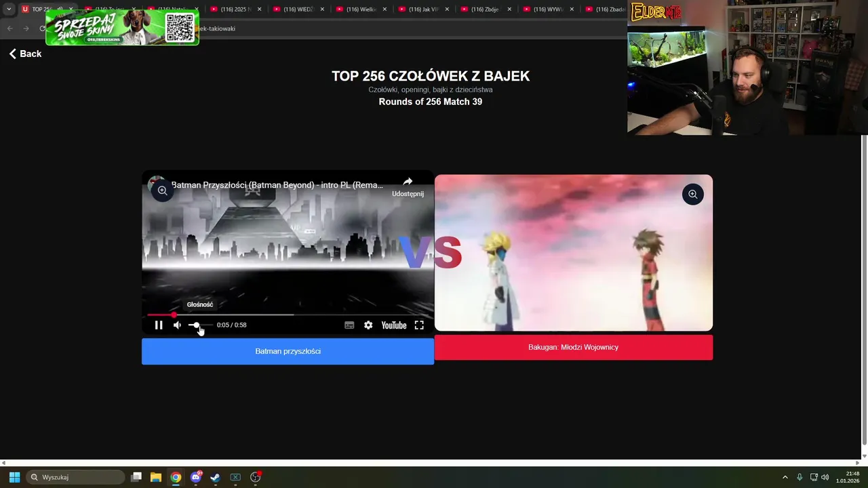Viewport: 868px width, 488px height.
Task: Enter fullscreen in the video player
Action: [x=419, y=325]
